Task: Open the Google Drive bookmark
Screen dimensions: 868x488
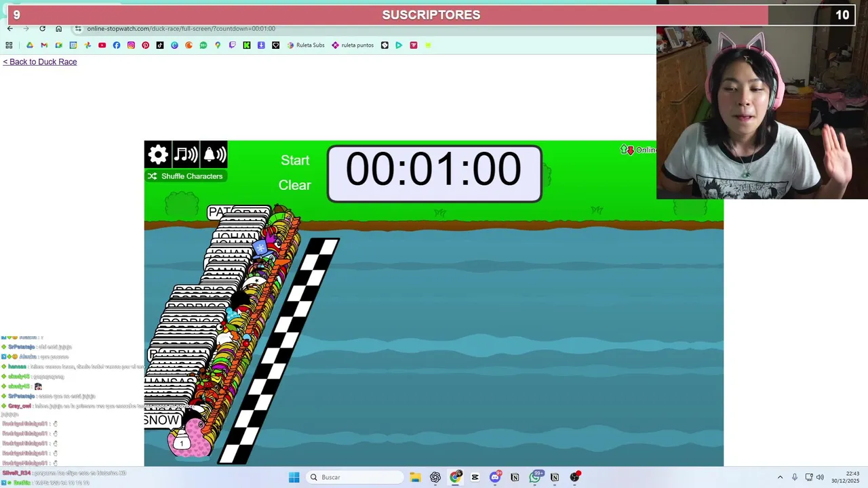Action: (x=30, y=45)
